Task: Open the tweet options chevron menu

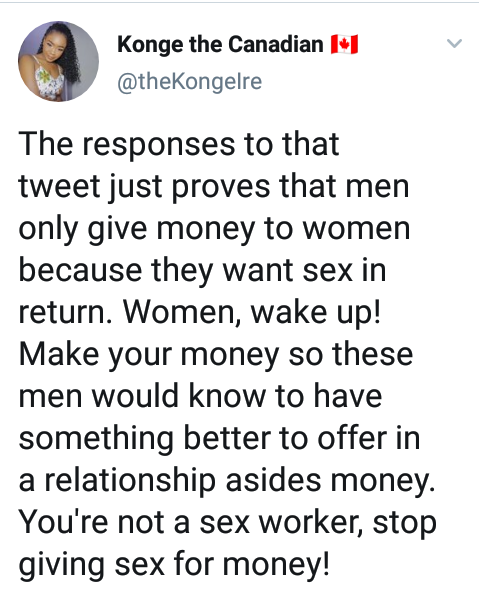Action: [454, 43]
